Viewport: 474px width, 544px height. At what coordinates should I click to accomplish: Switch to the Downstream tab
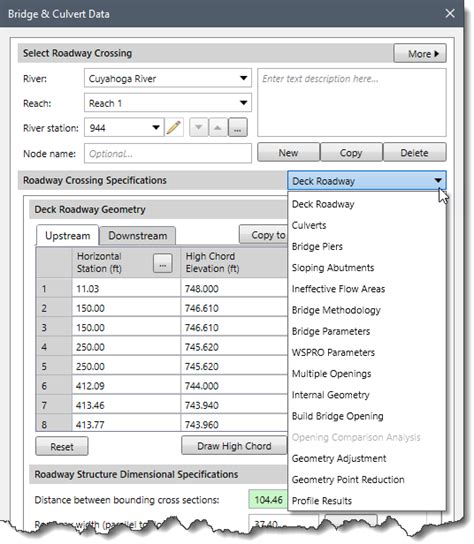pyautogui.click(x=137, y=236)
